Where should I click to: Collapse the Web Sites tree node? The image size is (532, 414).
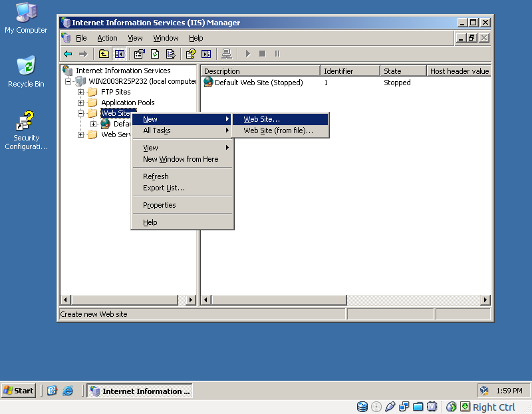[x=80, y=113]
